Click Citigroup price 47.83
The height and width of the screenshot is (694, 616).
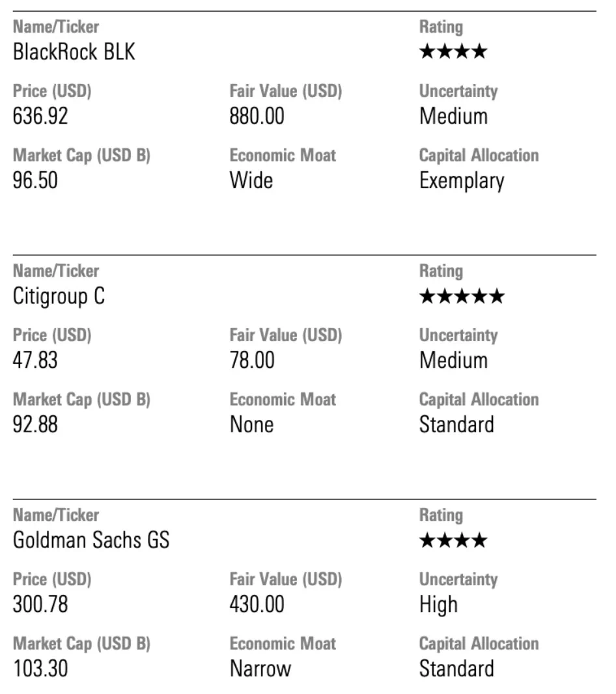[35, 360]
